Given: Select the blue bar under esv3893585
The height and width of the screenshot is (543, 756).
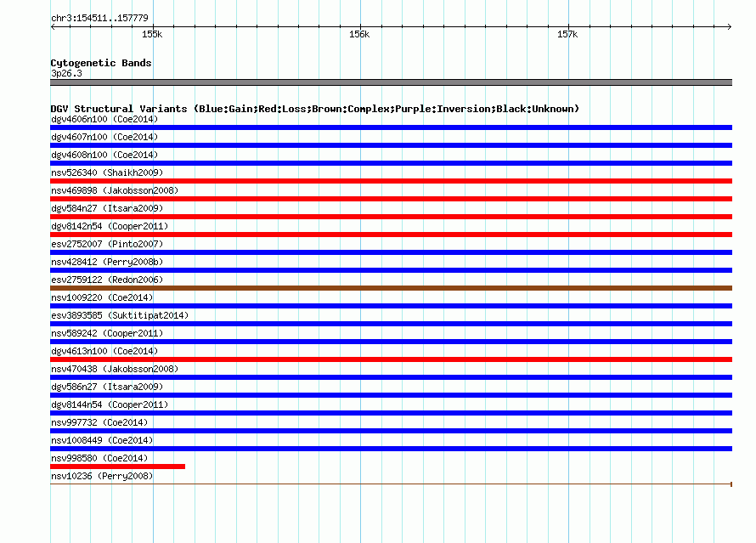Looking at the screenshot, I should (x=391, y=324).
